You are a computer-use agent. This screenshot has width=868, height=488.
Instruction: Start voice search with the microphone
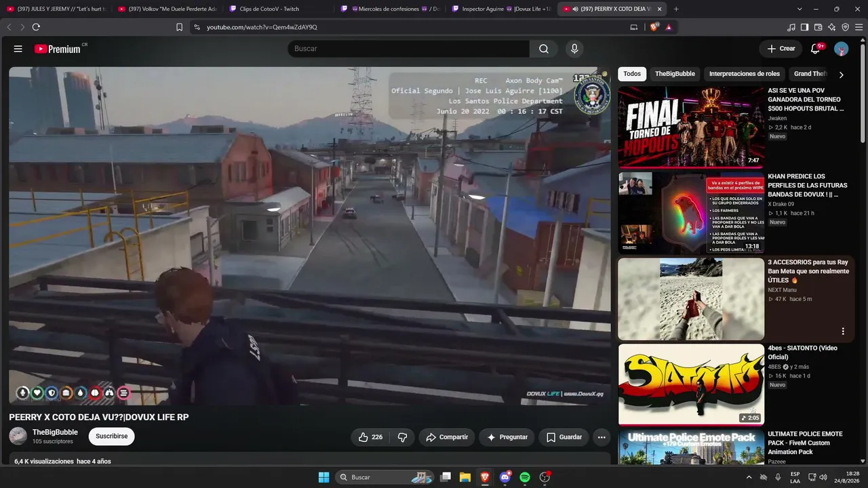pyautogui.click(x=574, y=49)
